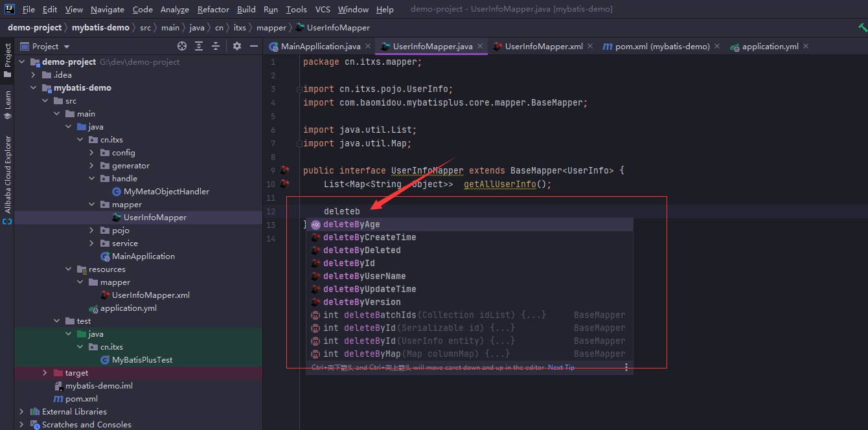The image size is (868, 430).
Task: Expand the .idea folder
Action: [x=33, y=74]
